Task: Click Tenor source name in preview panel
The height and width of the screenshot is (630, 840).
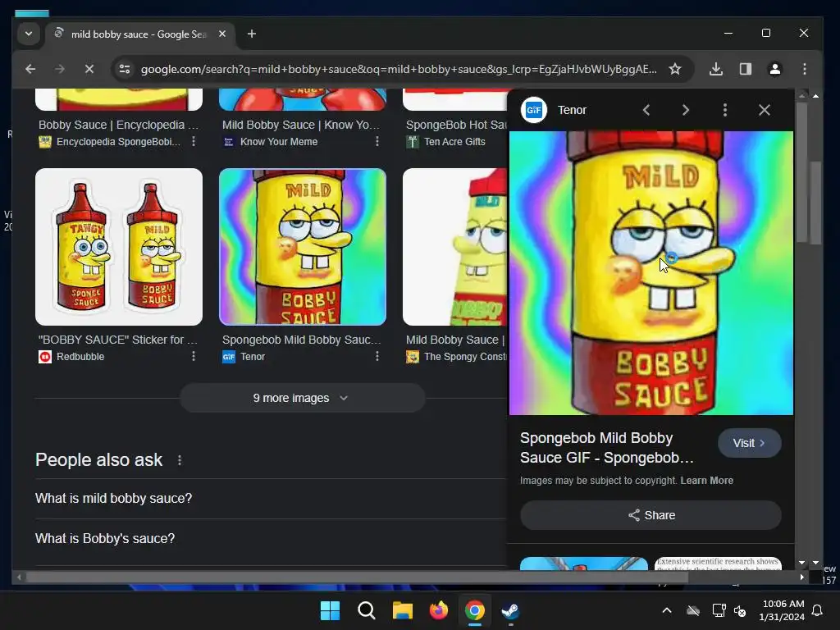Action: click(x=572, y=110)
